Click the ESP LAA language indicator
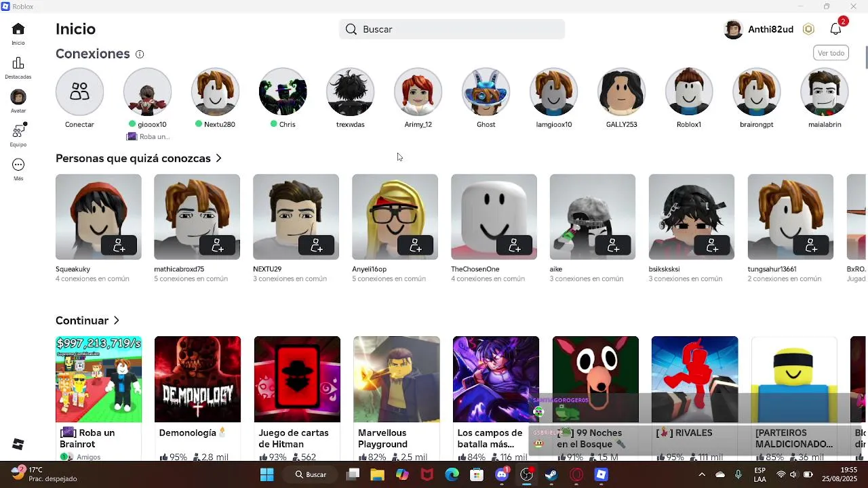The width and height of the screenshot is (868, 488). tap(760, 474)
